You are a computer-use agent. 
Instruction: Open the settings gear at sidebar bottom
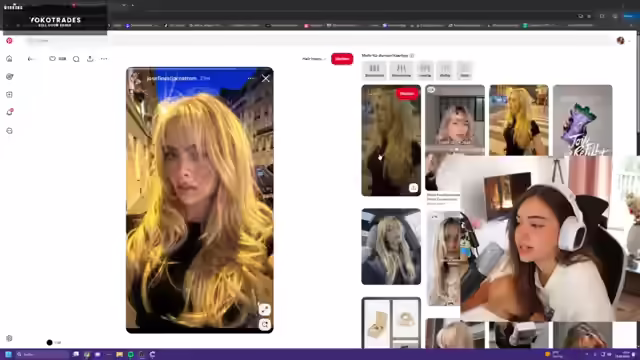tap(9, 338)
